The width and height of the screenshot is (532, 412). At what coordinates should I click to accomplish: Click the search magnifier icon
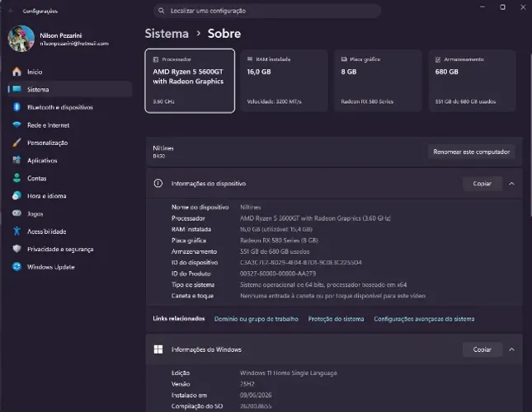(x=161, y=11)
